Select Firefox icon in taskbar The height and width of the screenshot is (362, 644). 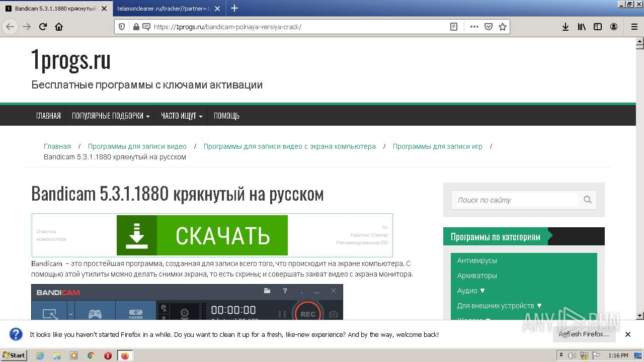click(125, 355)
